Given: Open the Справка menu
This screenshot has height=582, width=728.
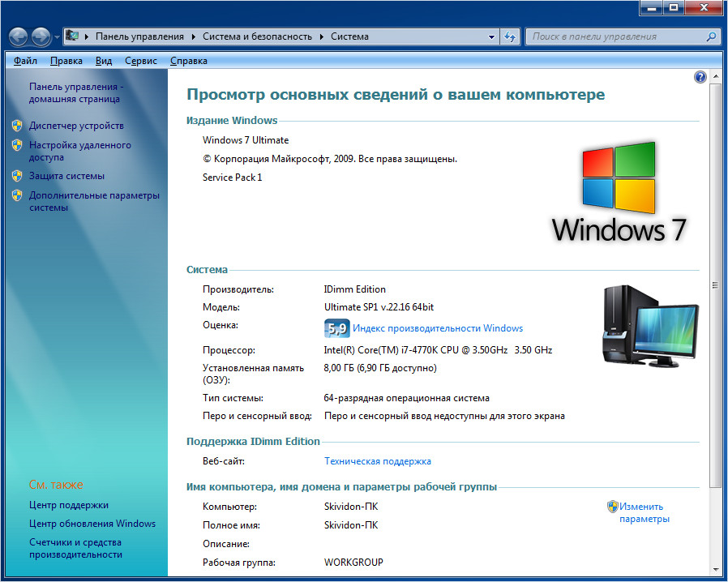Looking at the screenshot, I should (189, 61).
